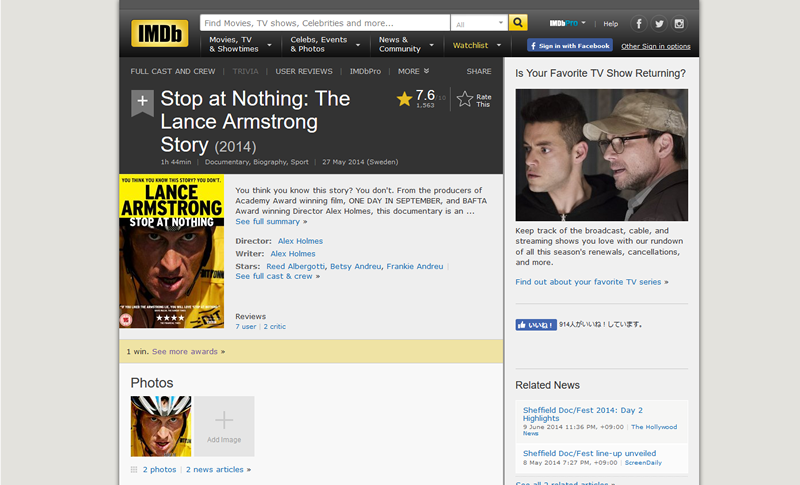Open the IMDbPro header dropdown
The width and height of the screenshot is (800, 485).
click(567, 23)
